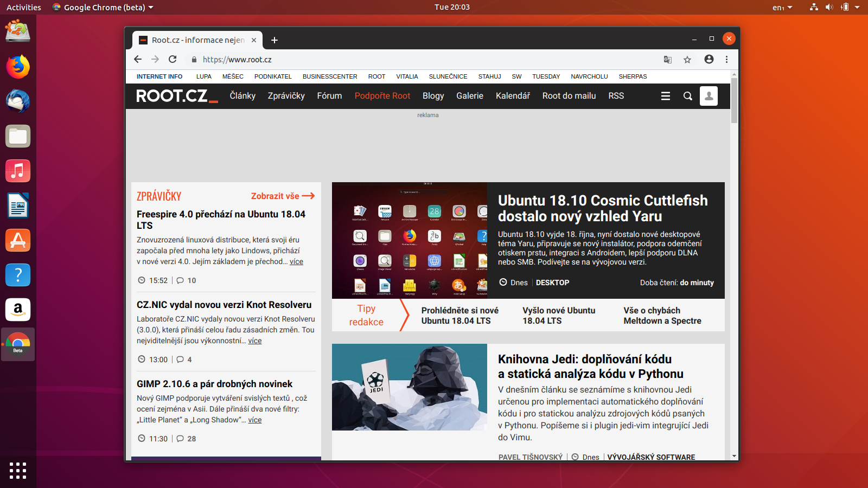This screenshot has height=488, width=868.
Task: Click the ROOT.CZ logo
Action: [177, 96]
